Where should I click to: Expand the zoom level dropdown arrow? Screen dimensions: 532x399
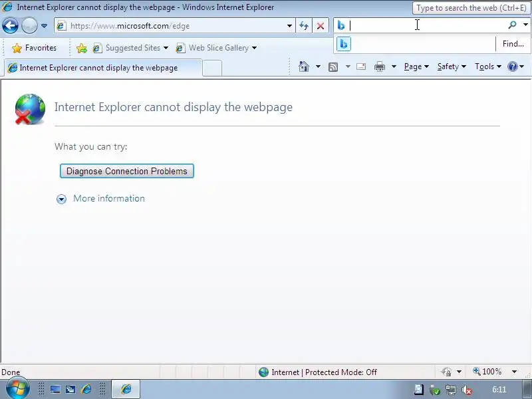click(x=514, y=372)
